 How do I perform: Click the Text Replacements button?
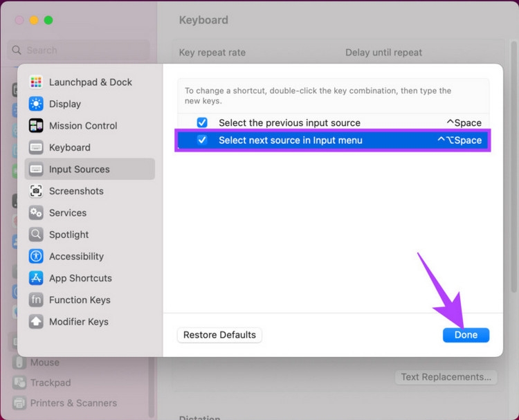446,377
